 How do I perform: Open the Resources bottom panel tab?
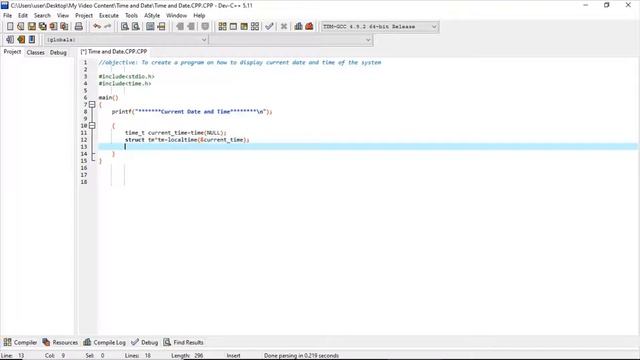point(60,342)
